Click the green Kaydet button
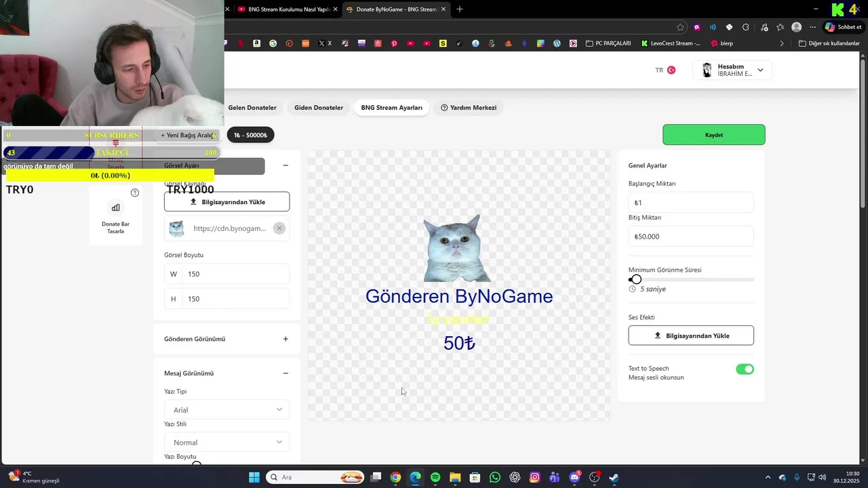 [x=714, y=135]
